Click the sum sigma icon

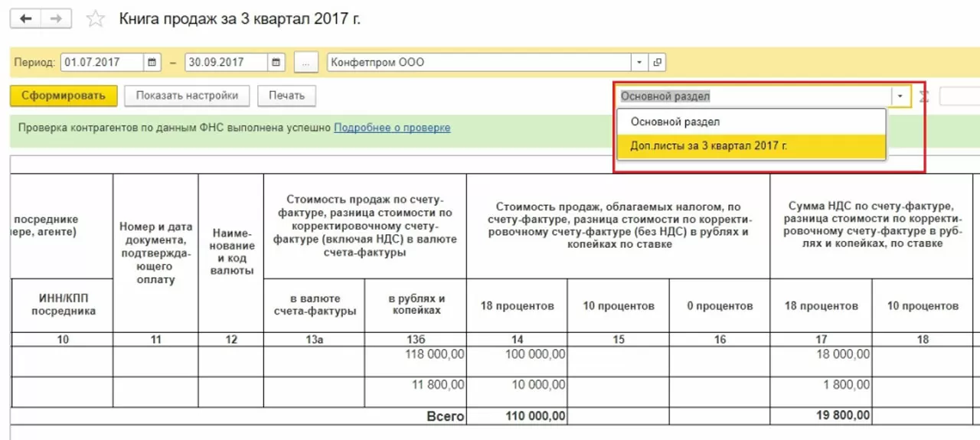click(x=924, y=96)
